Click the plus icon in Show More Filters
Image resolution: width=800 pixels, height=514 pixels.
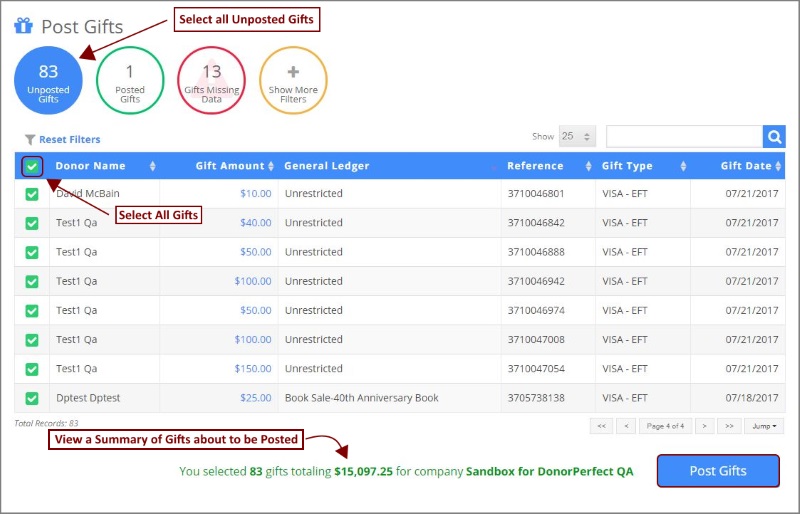coord(293,72)
